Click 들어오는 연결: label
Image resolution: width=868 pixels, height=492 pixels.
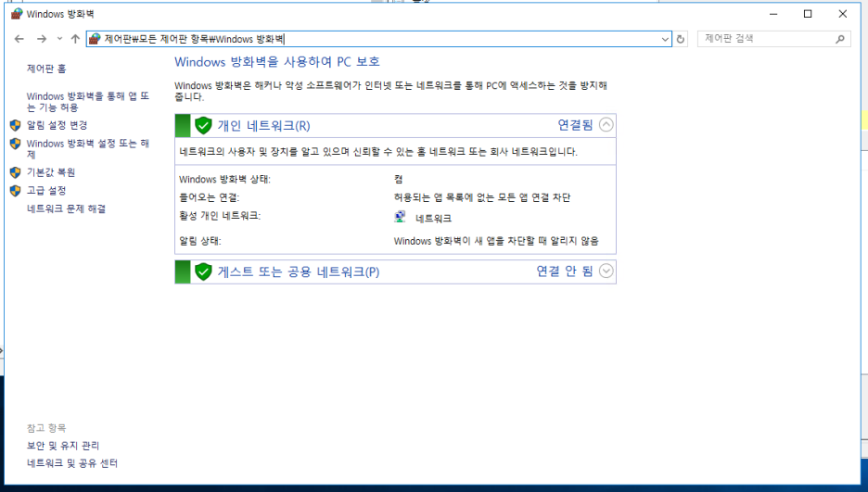pyautogui.click(x=210, y=198)
